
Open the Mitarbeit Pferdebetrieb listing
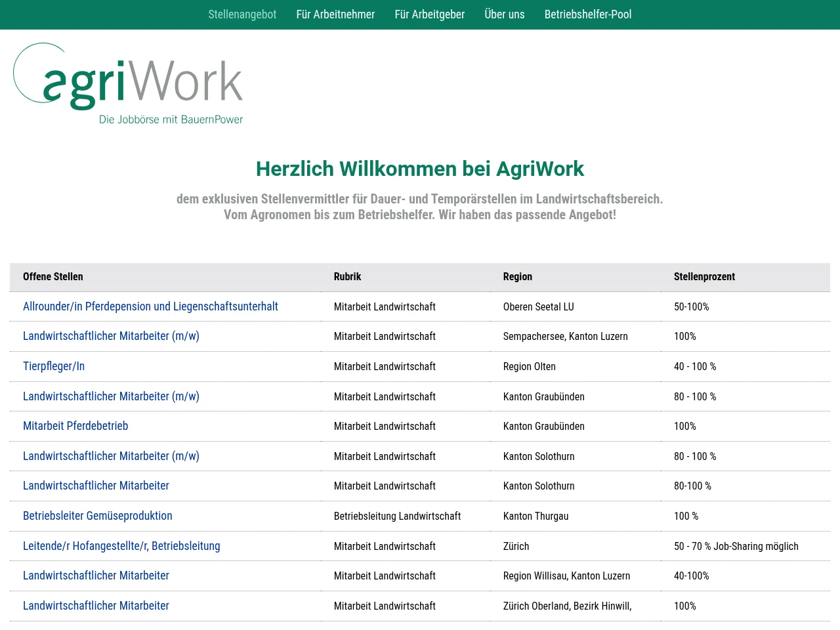(75, 426)
